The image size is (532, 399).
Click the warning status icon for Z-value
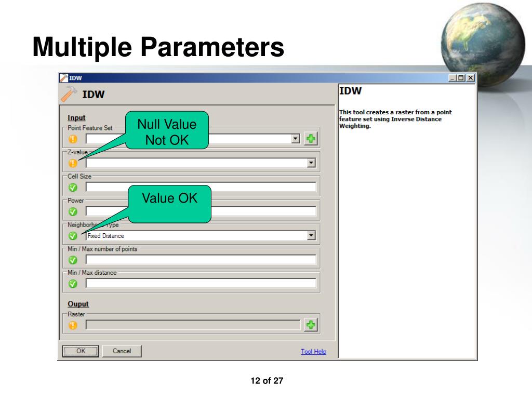tap(73, 163)
